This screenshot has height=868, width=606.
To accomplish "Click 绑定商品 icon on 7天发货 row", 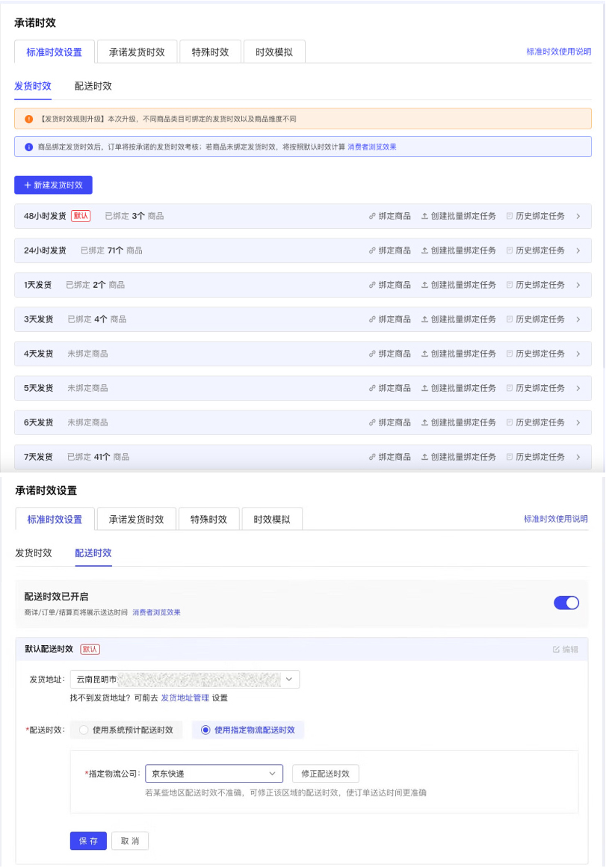I will tap(371, 457).
